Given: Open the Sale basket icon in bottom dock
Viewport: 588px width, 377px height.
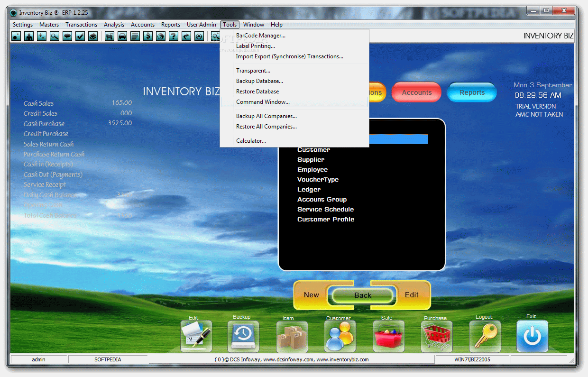Looking at the screenshot, I should coord(389,336).
